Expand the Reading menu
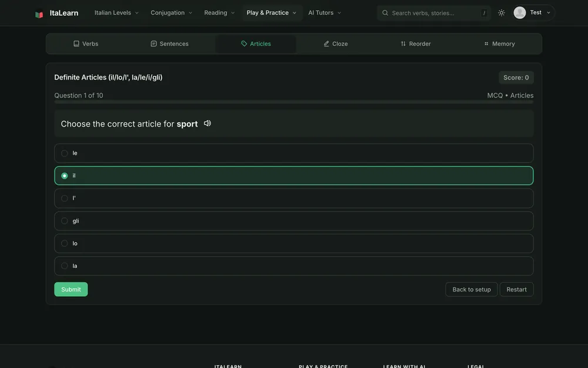 [219, 13]
